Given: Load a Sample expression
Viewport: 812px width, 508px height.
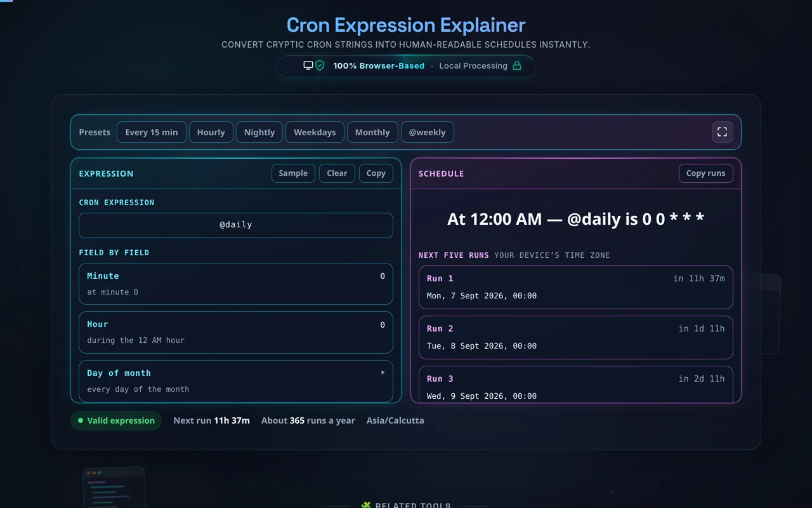Looking at the screenshot, I should [293, 173].
